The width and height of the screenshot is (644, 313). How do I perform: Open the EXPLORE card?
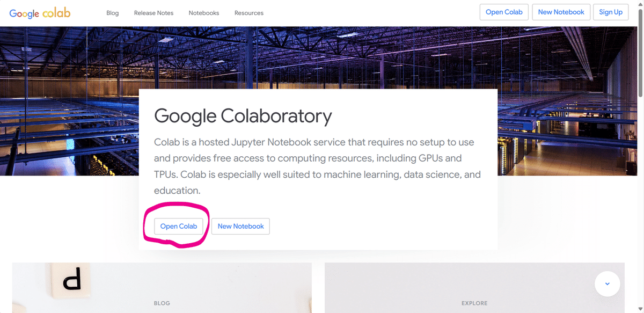[x=474, y=288]
